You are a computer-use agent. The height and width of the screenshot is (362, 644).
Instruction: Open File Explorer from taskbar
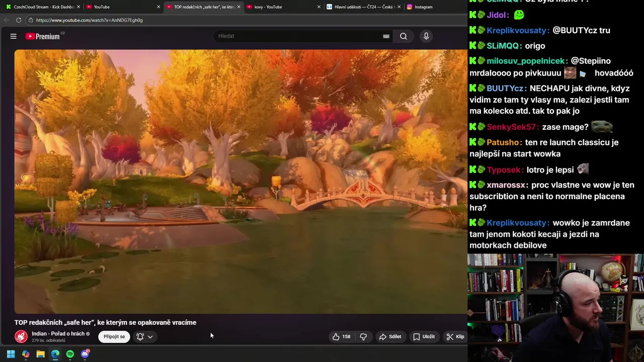tap(40, 354)
